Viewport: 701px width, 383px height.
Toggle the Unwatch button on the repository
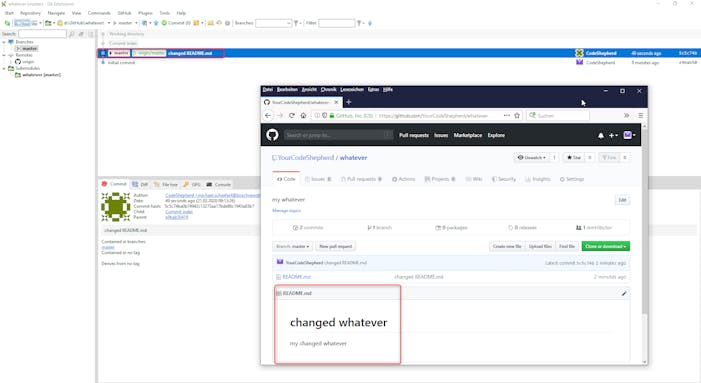(532, 158)
